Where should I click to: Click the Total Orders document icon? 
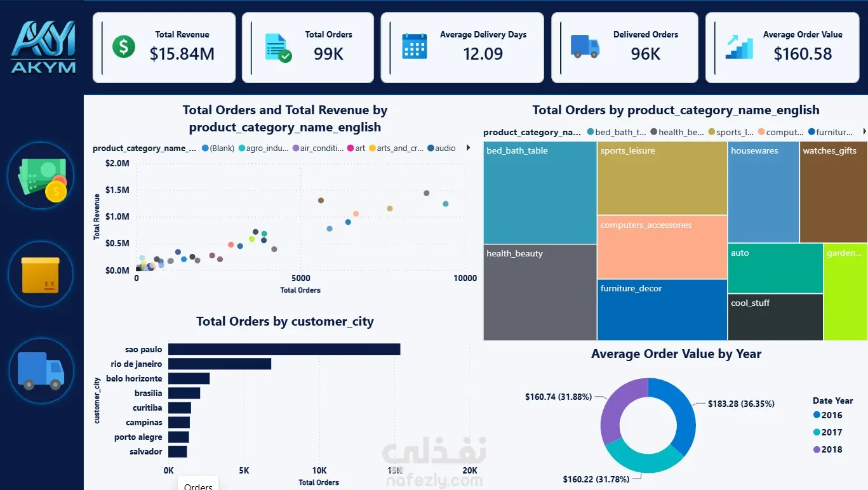(278, 48)
